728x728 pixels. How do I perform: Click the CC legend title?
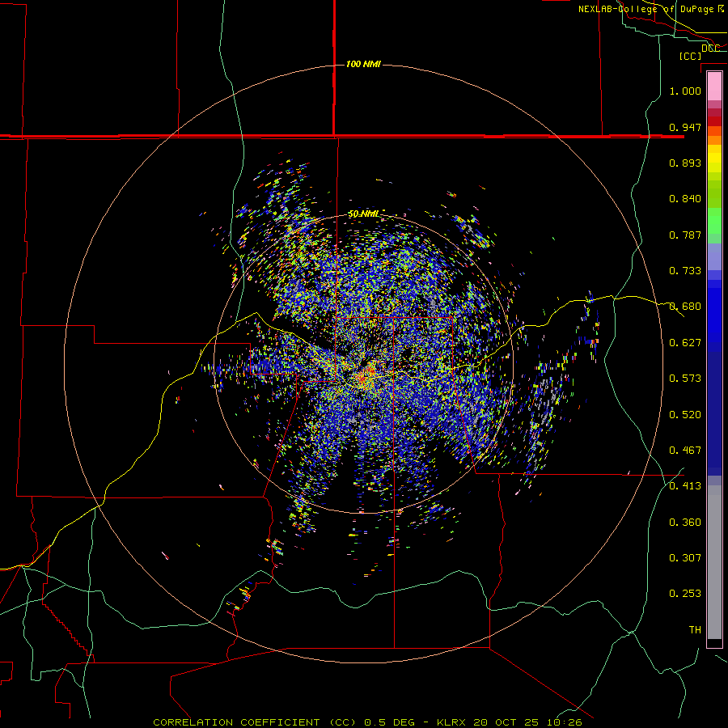pyautogui.click(x=691, y=56)
